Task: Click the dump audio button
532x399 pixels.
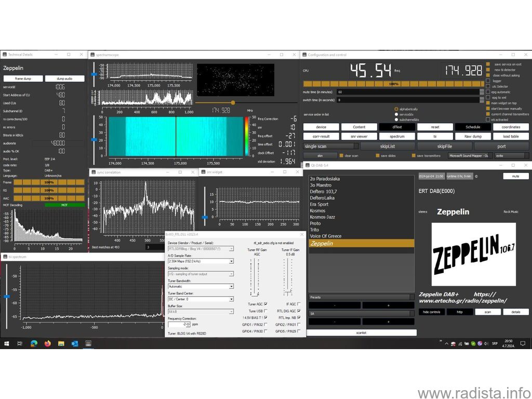Action: (x=64, y=78)
